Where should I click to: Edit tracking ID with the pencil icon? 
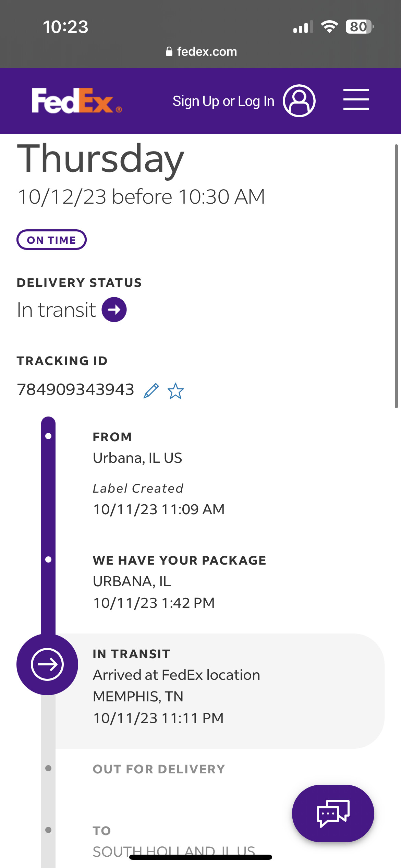pos(151,391)
